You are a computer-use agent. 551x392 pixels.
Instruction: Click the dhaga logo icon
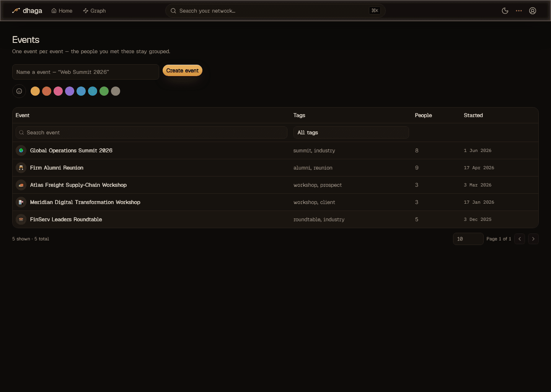point(16,11)
